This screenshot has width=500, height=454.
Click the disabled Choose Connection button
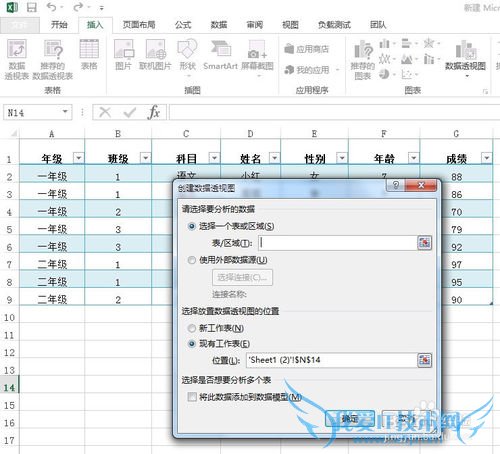click(x=242, y=277)
